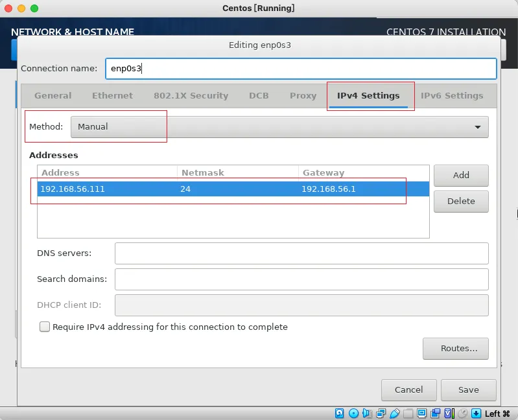Save the enp0s3 connection settings
518x420 pixels.
468,390
